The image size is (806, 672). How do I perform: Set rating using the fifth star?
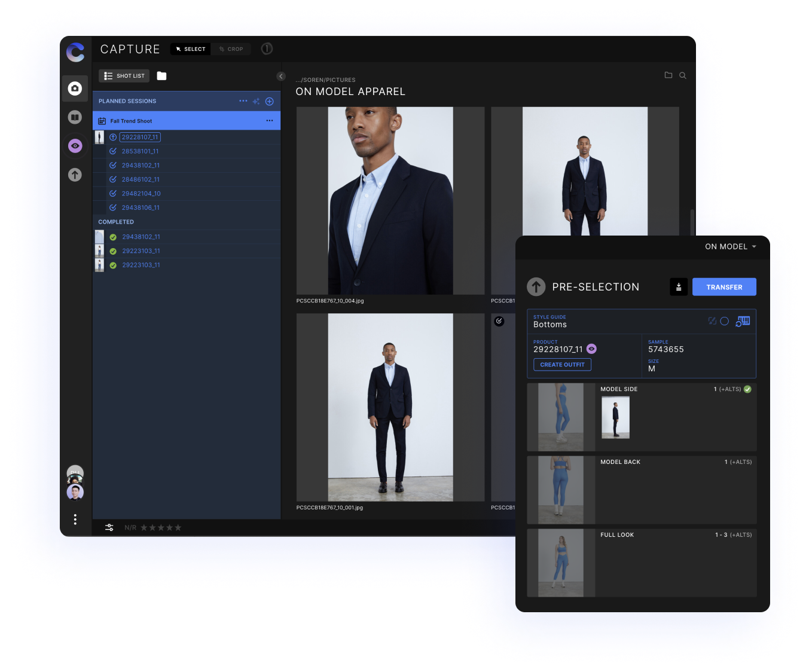pos(178,528)
